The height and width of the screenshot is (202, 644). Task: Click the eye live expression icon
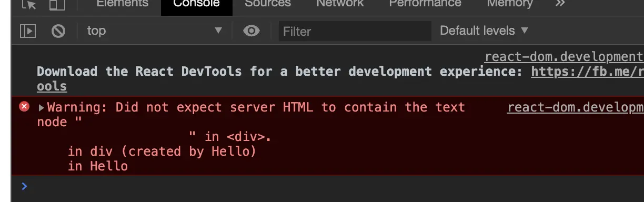[x=251, y=31]
